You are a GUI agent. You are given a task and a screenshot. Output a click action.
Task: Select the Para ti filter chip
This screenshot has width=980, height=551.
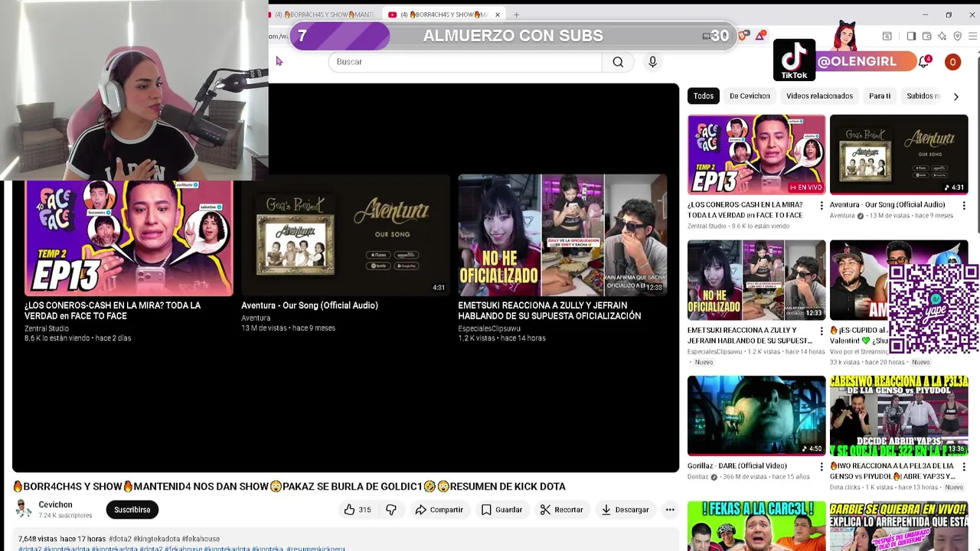(x=880, y=96)
